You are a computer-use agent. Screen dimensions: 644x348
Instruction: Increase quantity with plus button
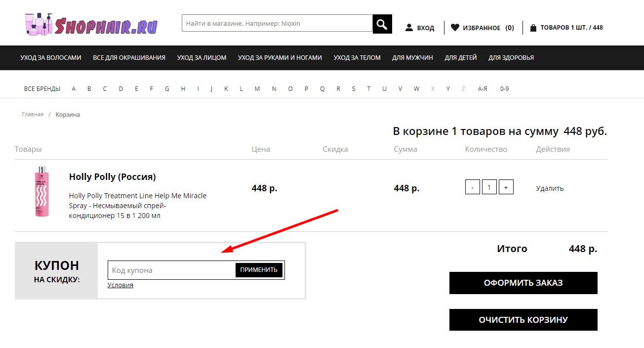tap(506, 188)
